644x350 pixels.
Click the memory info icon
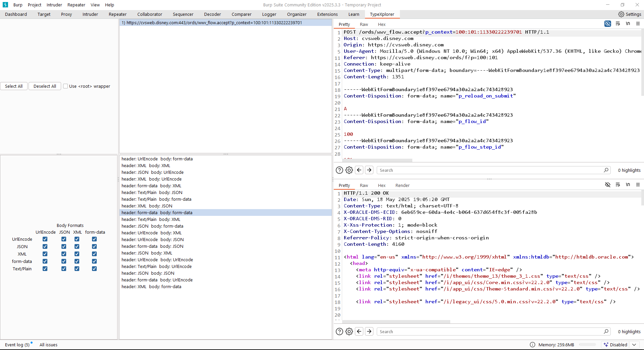coord(533,345)
